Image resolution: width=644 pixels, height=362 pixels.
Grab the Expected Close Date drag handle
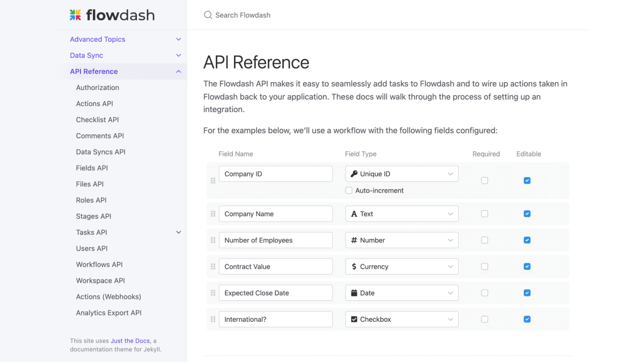click(213, 293)
